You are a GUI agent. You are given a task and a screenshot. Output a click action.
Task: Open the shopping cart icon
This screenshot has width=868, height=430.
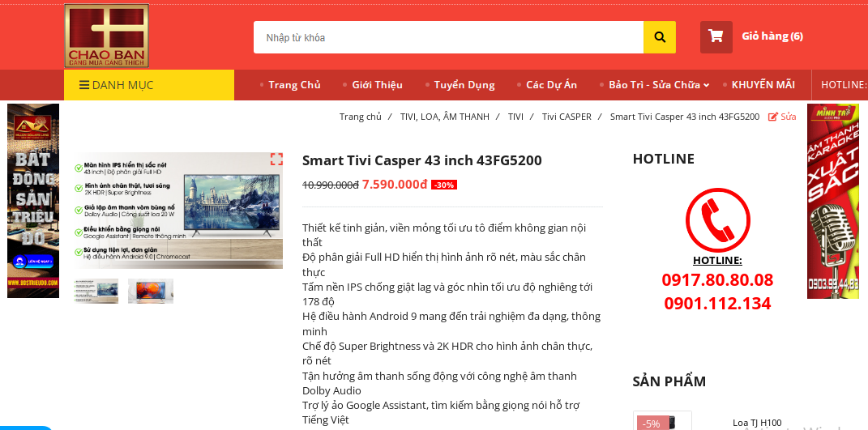coord(716,36)
